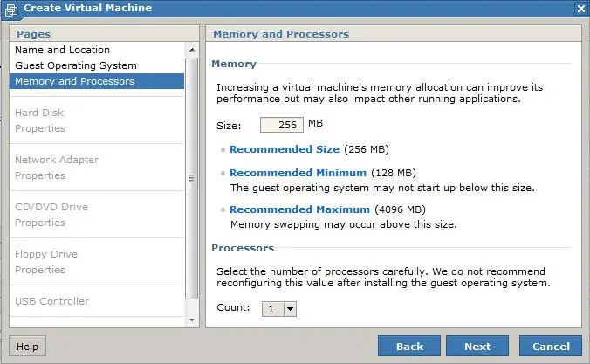Click the Create Virtual Machine title icon

click(11, 10)
